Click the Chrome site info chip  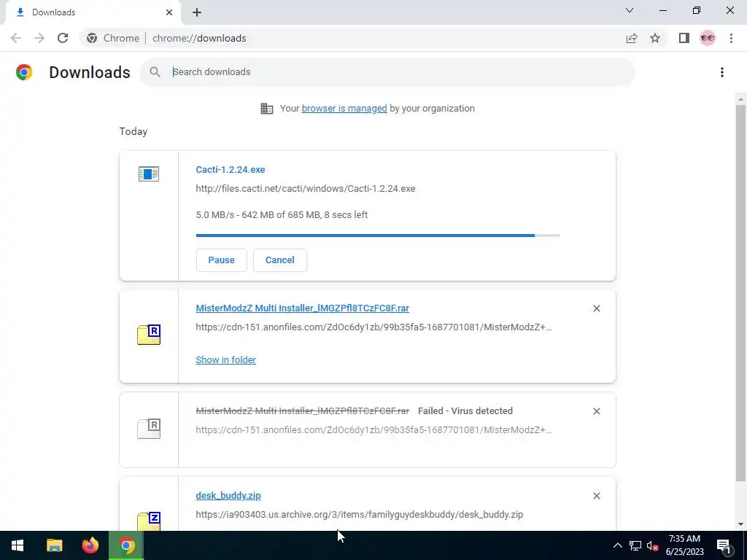click(113, 38)
